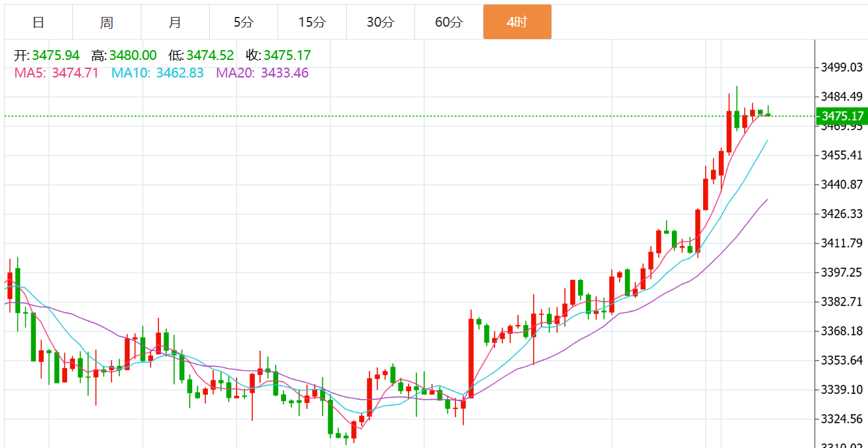Image resolution: width=868 pixels, height=448 pixels.
Task: Choose the 30分 interval tab
Action: point(381,22)
